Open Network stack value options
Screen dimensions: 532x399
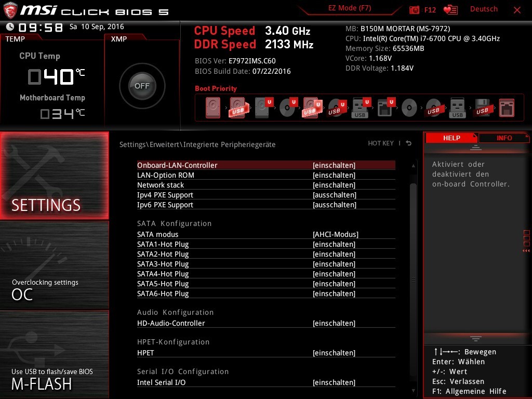334,185
